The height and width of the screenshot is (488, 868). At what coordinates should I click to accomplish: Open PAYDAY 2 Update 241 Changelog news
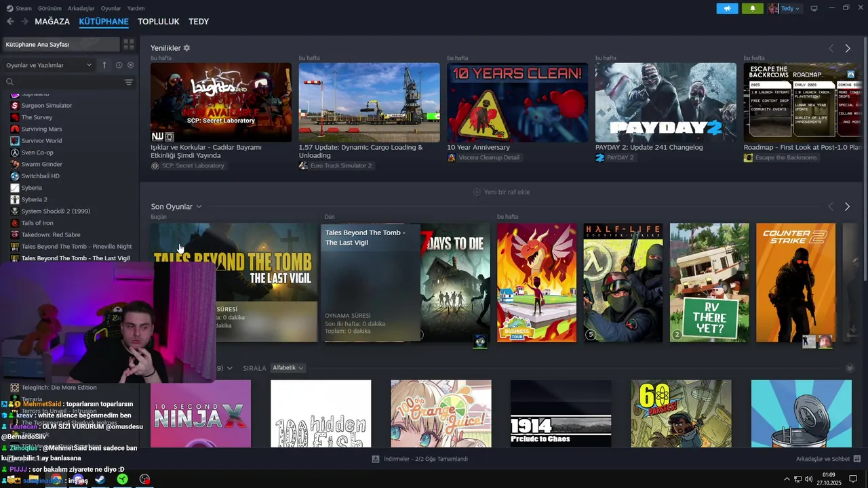coord(666,102)
